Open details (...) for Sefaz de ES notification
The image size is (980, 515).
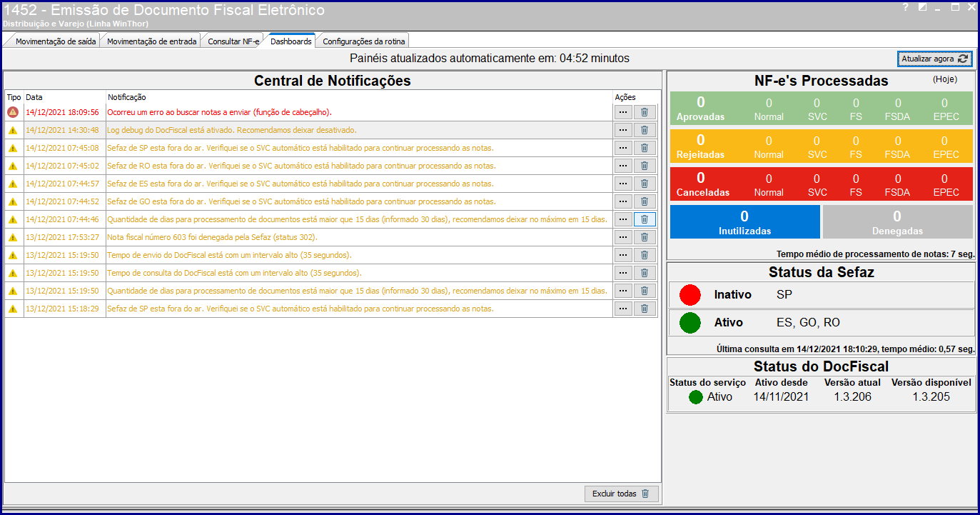[x=623, y=184]
